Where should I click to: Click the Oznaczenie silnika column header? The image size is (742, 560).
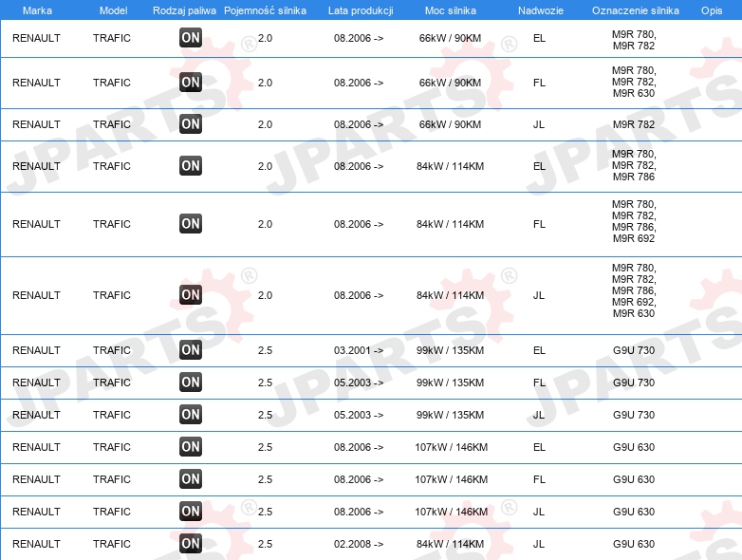[636, 10]
